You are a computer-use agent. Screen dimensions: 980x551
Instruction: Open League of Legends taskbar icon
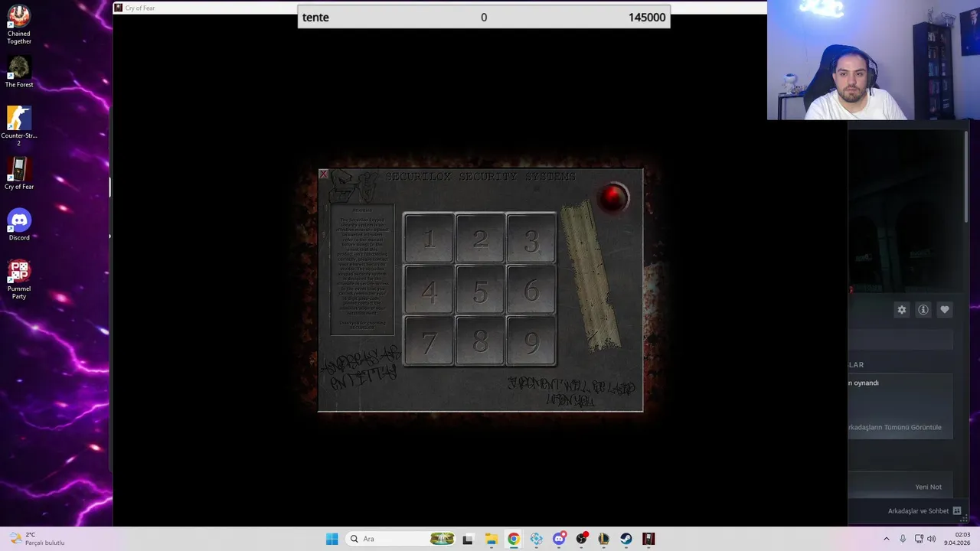(x=603, y=539)
